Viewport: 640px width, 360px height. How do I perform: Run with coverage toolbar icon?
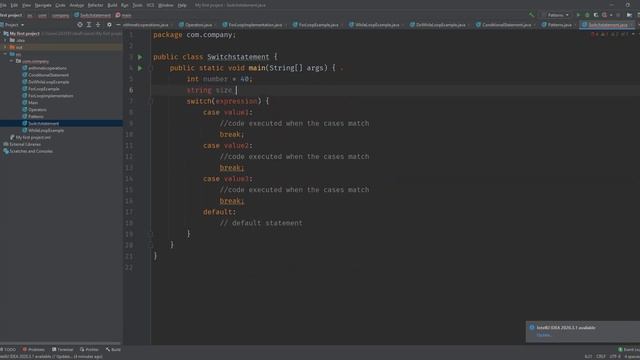(x=596, y=15)
